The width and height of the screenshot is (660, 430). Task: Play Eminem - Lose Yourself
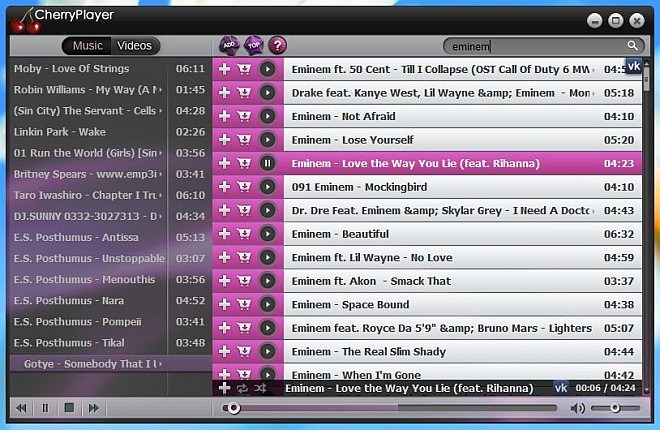[267, 140]
